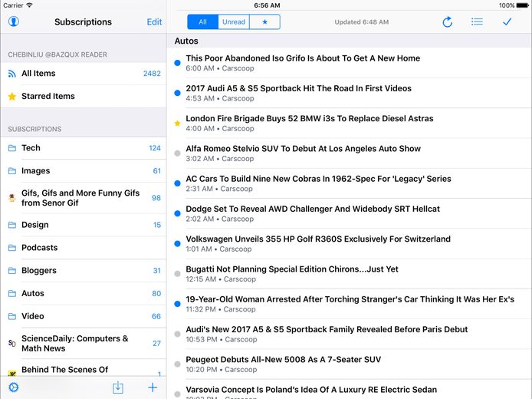The height and width of the screenshot is (399, 532).
Task: Open All Items feed
Action: (x=84, y=74)
